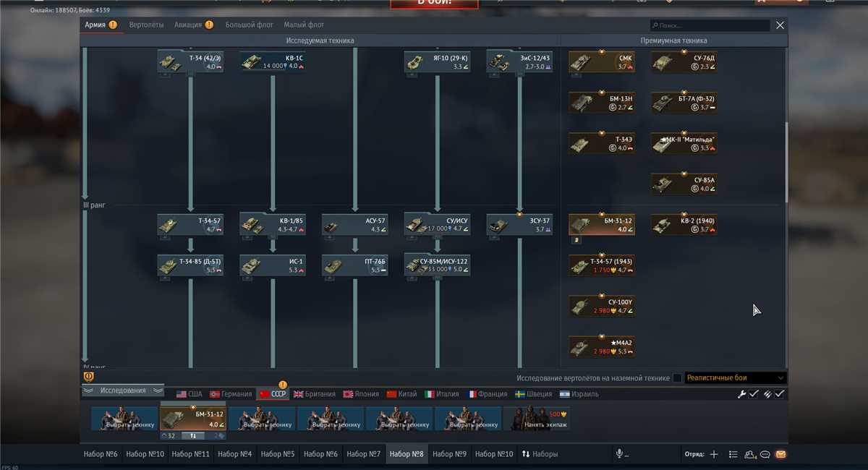This screenshot has height=470, width=868.
Task: Select premium КВ-2 (1940) tank
Action: [684, 224]
